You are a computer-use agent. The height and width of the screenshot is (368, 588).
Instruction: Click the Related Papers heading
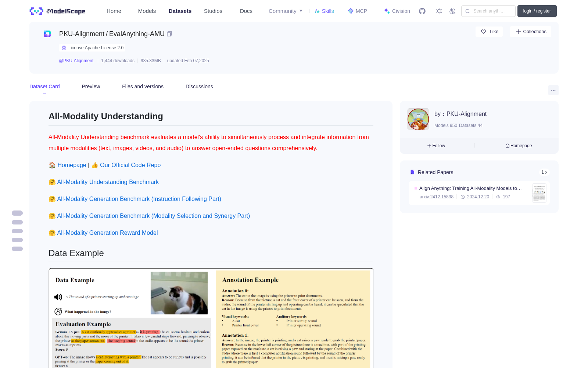(435, 172)
